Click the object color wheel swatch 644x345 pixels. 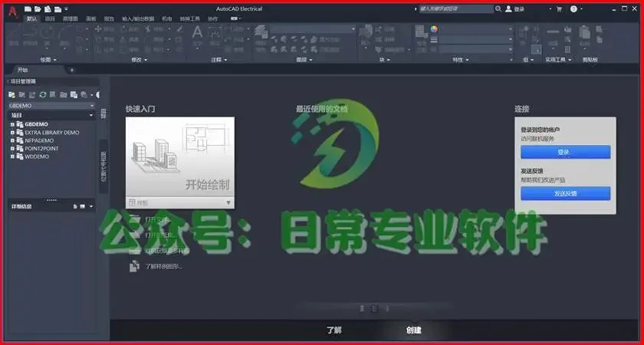pos(434,29)
